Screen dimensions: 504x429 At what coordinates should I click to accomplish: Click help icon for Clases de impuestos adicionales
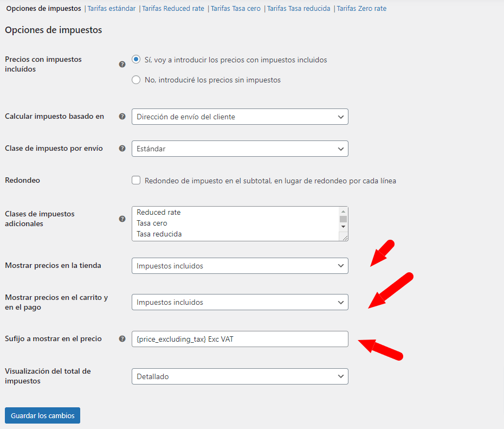(x=122, y=219)
